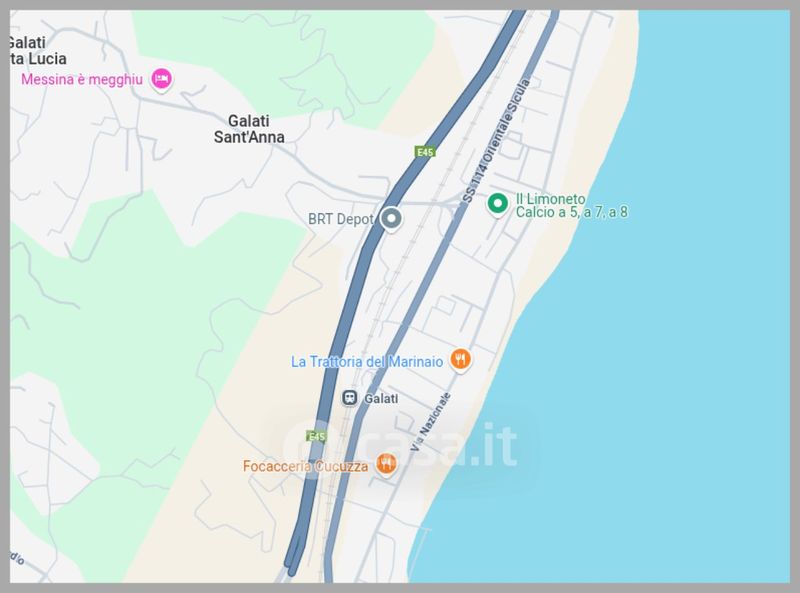Screen dimensions: 800x593
Task: Select the BRT Depot gray location pin
Action: coord(391,219)
